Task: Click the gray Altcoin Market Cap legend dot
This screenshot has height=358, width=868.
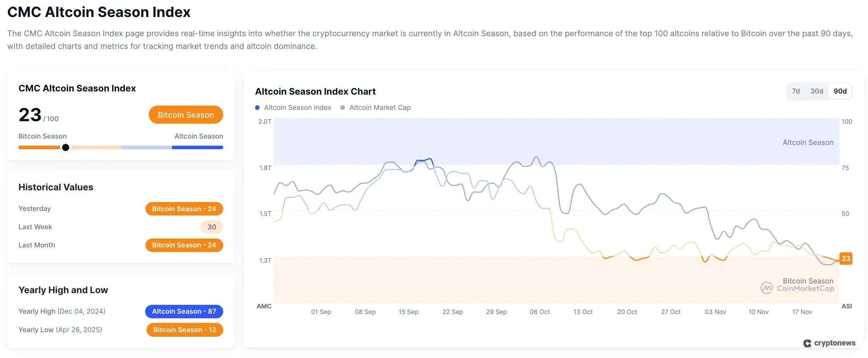Action: tap(342, 108)
